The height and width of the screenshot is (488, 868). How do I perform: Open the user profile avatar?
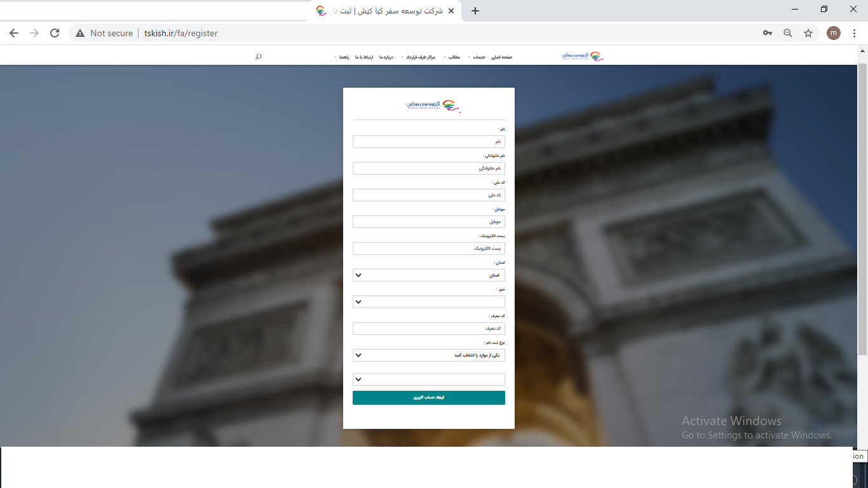(x=833, y=33)
